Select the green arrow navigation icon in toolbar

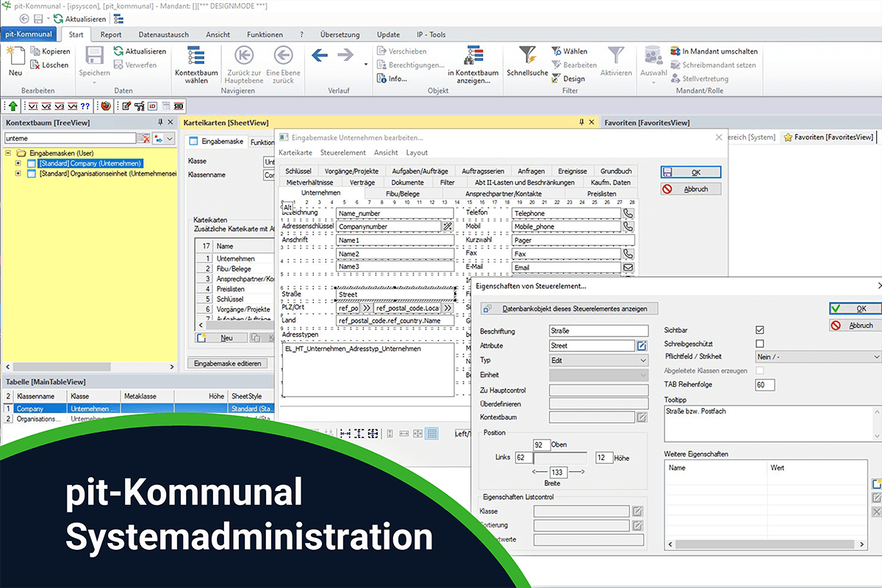coord(13,106)
